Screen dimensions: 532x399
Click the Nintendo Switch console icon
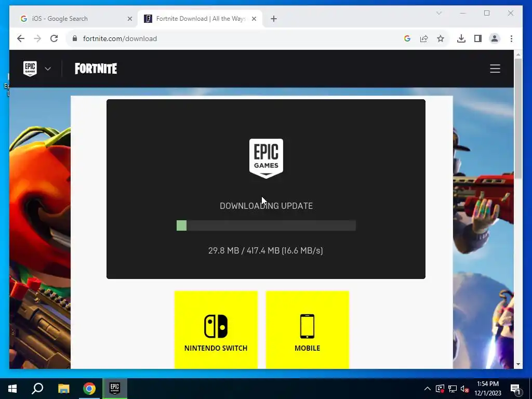(216, 326)
